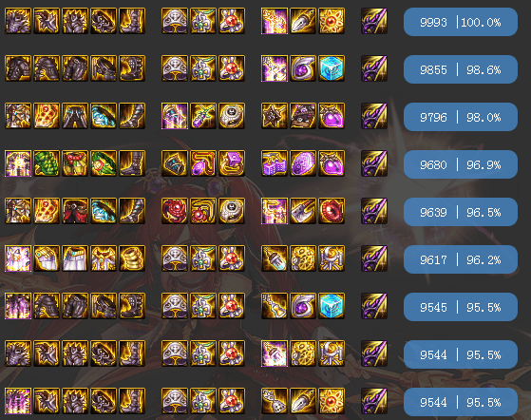
Task: Click the 9545 | 95.5% result button
Action: [460, 307]
